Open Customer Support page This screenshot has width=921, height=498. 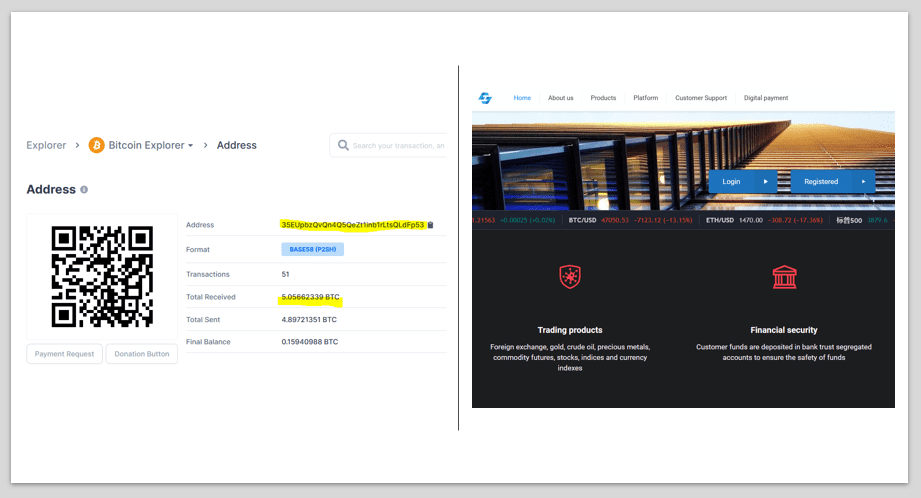[x=701, y=98]
